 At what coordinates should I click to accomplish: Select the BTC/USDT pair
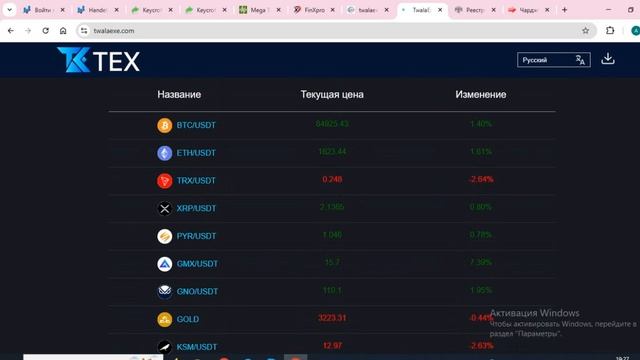point(196,125)
